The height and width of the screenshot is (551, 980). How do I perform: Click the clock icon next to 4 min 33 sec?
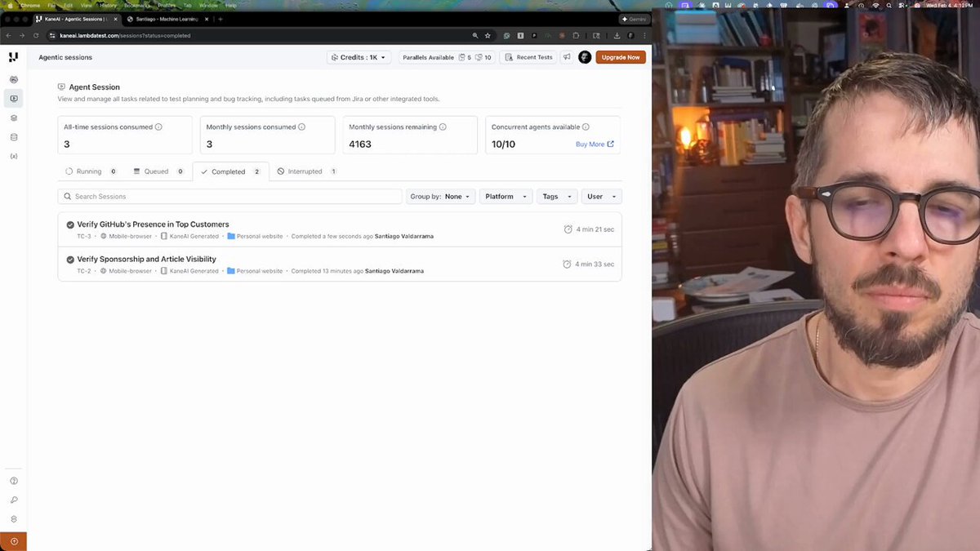pyautogui.click(x=568, y=264)
